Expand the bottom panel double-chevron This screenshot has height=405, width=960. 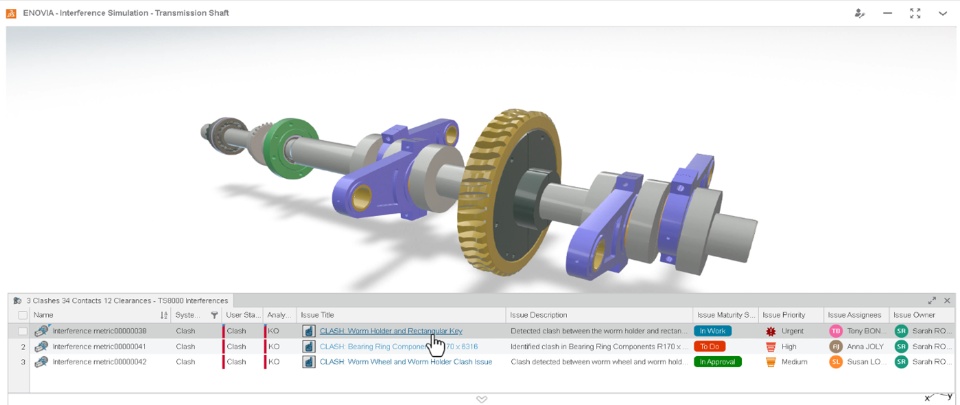(481, 399)
